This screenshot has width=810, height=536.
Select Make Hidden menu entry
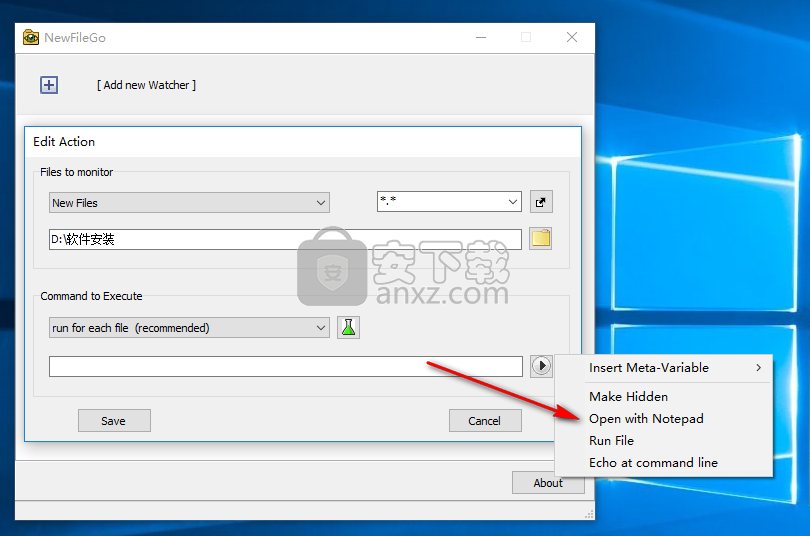click(664, 397)
